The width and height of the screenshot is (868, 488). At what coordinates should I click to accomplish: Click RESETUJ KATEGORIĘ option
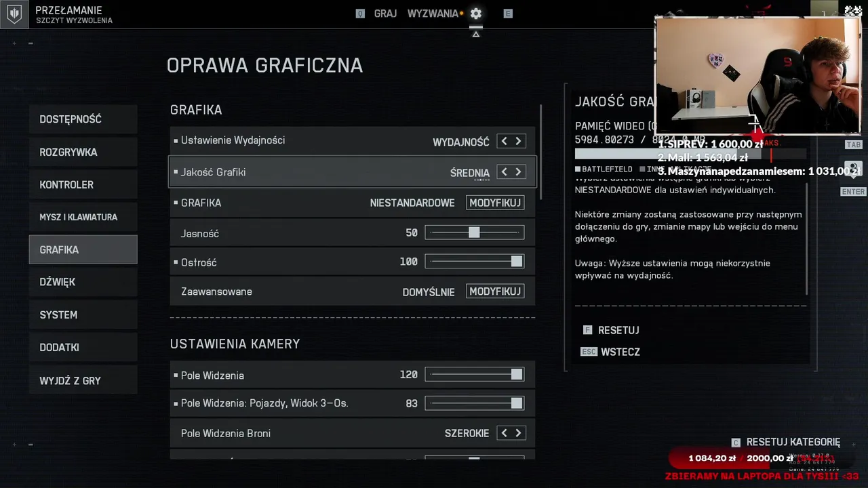coord(793,442)
